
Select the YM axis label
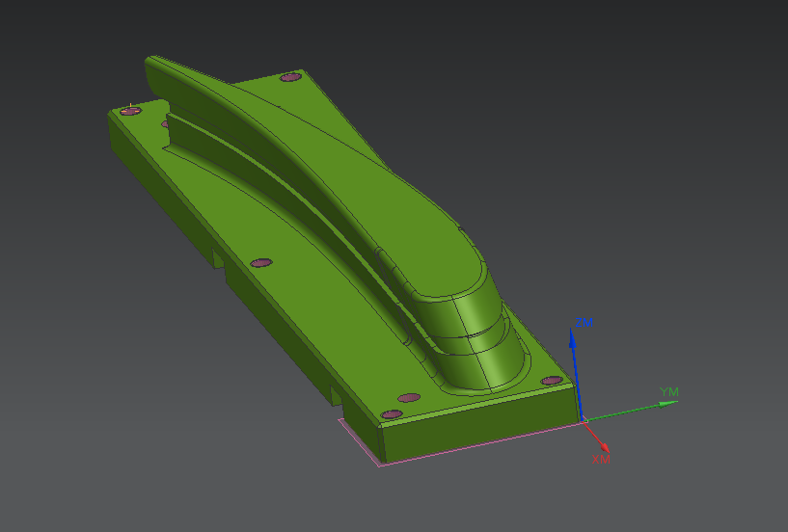(668, 391)
